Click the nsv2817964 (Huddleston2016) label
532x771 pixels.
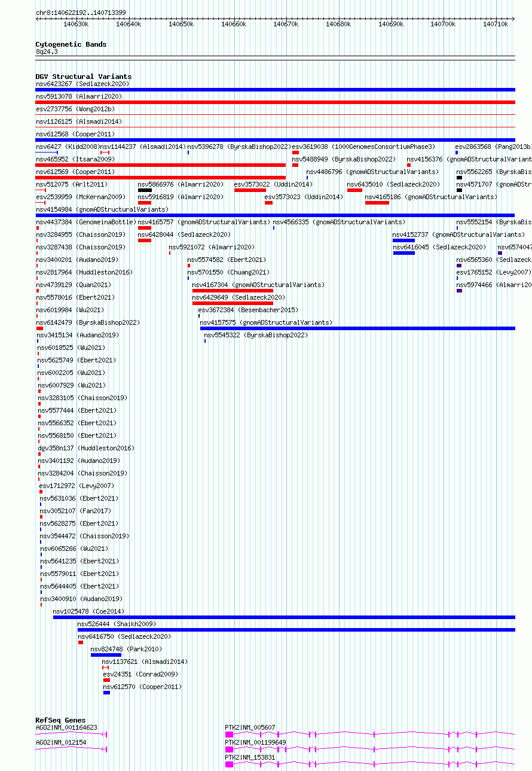coord(84,272)
